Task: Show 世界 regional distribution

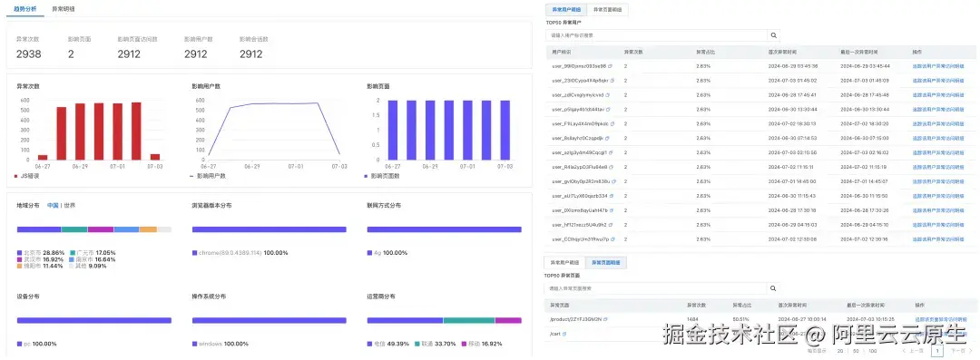Action: [x=69, y=205]
